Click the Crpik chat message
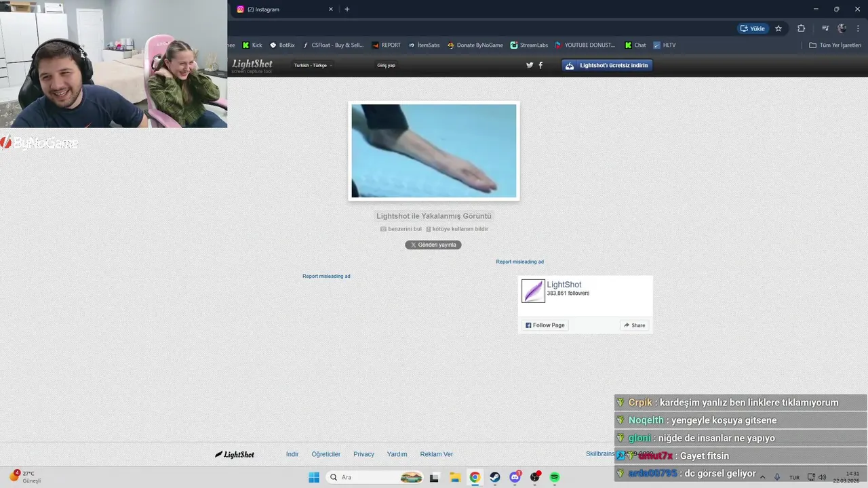Image resolution: width=868 pixels, height=488 pixels. pos(741,403)
